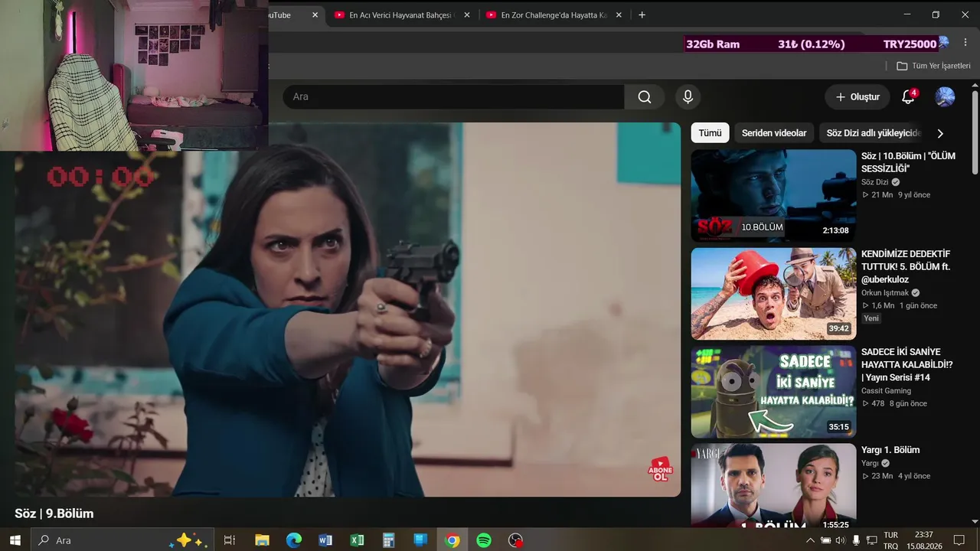Viewport: 980px width, 551px height.
Task: Go to the Cassit Gaming channel
Action: pyautogui.click(x=886, y=391)
